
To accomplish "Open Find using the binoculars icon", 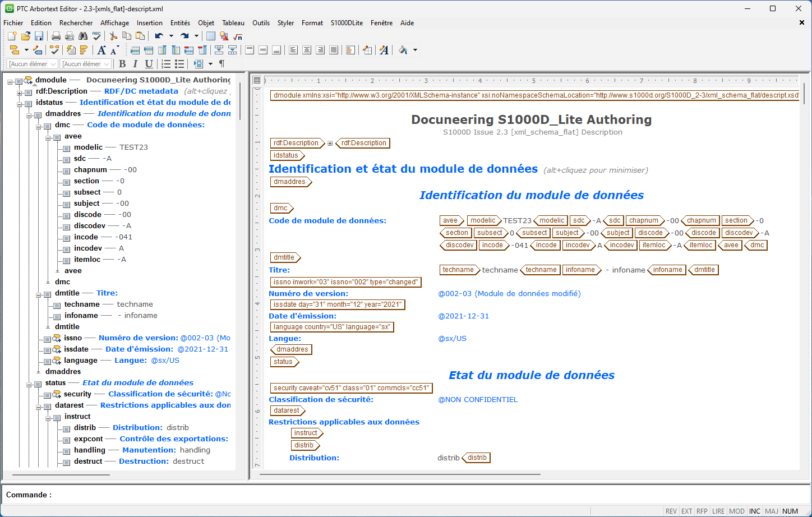I will click(x=83, y=36).
